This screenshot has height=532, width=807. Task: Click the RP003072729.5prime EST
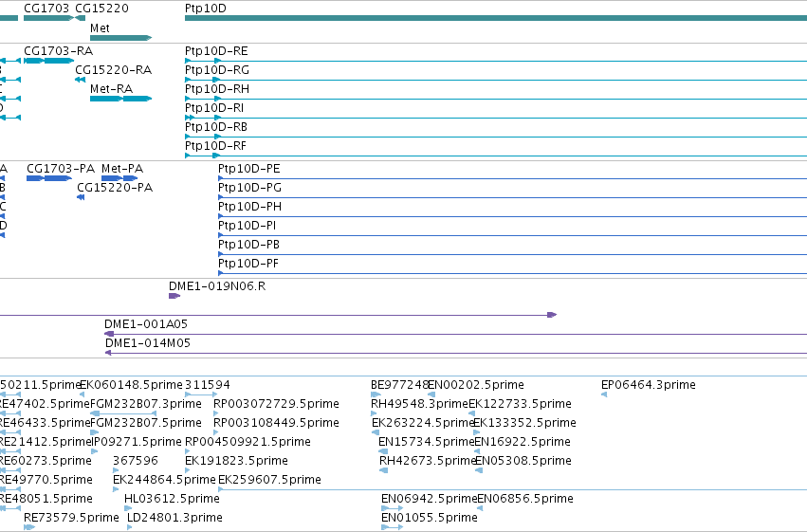point(276,404)
